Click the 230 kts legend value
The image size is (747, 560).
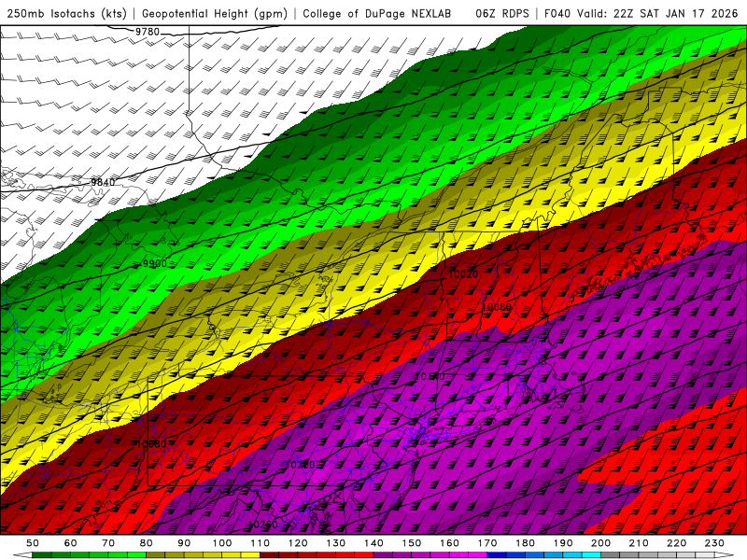[715, 543]
